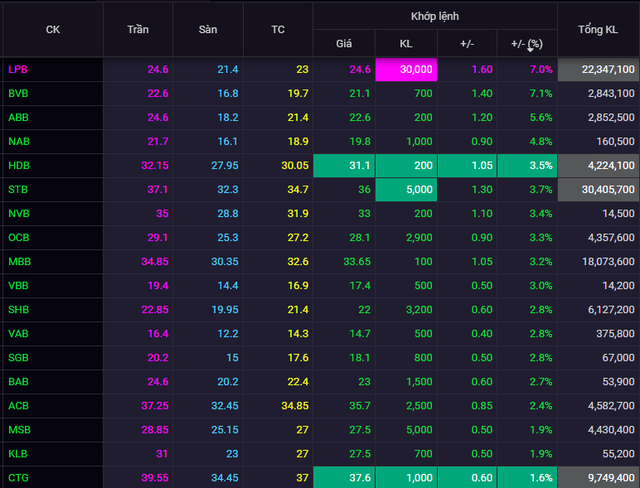Click the KL sub-column header
Image resolution: width=640 pixels, height=488 pixels.
coord(405,44)
